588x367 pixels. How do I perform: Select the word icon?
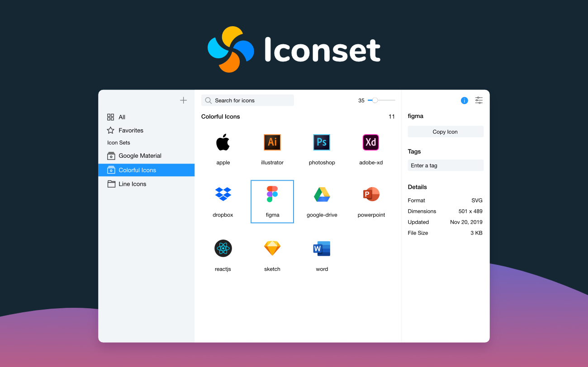[x=322, y=248]
